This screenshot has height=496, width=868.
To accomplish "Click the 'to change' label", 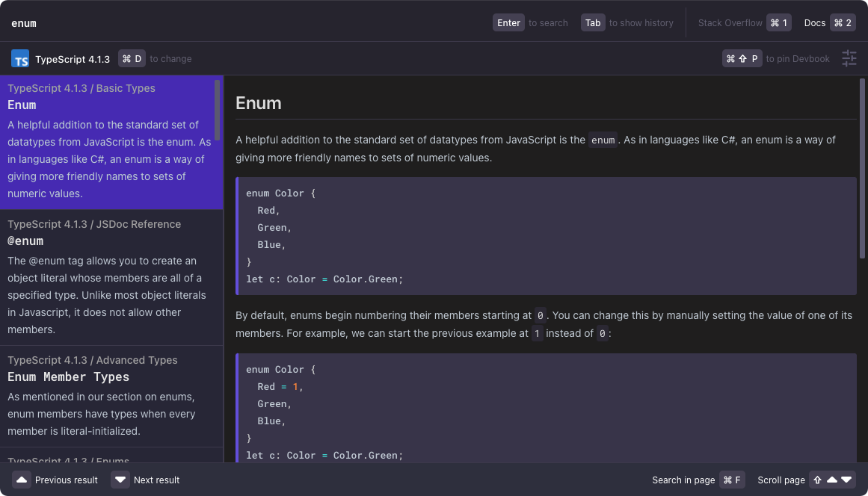I will [x=170, y=59].
